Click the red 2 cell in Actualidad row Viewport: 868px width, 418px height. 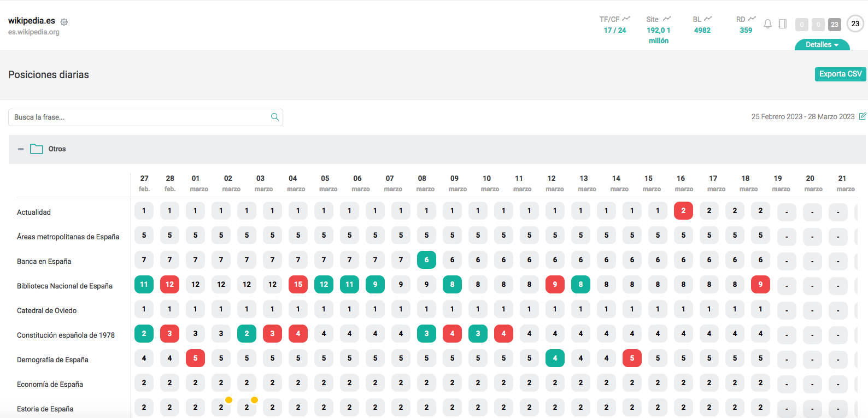point(683,210)
